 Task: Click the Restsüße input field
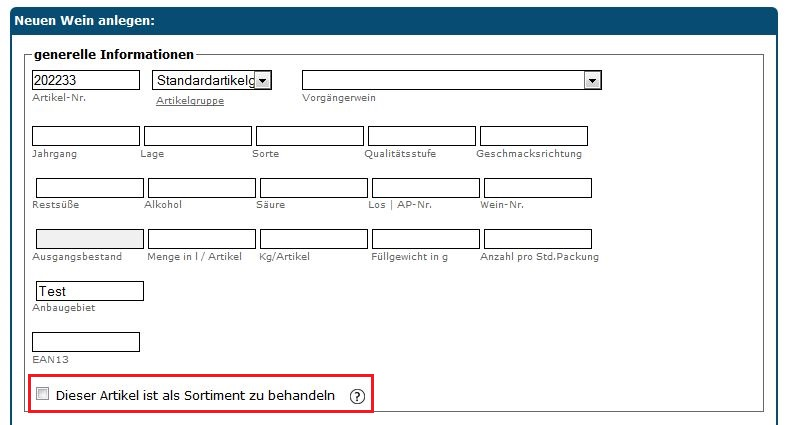click(x=90, y=188)
